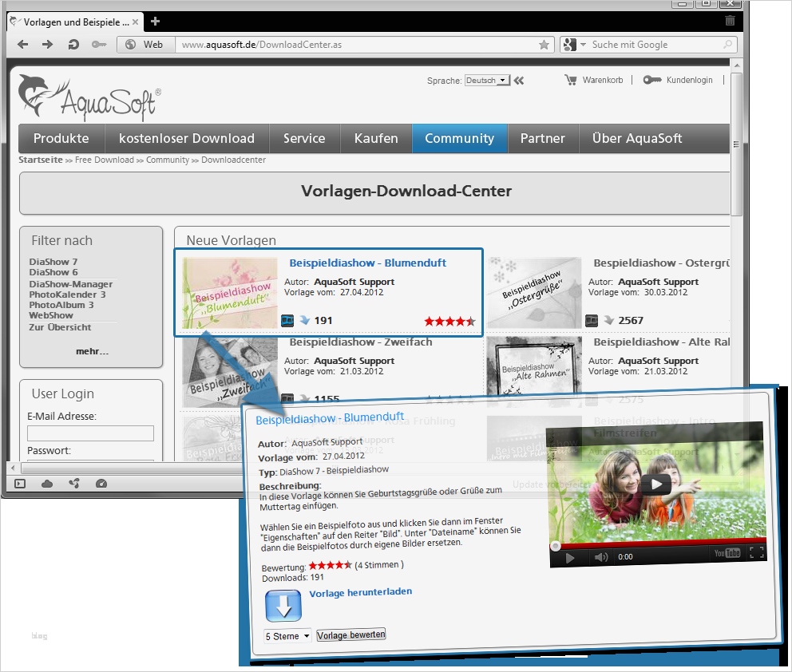Click the Vorlage bewerten button
Image resolution: width=792 pixels, height=672 pixels.
coord(351,634)
